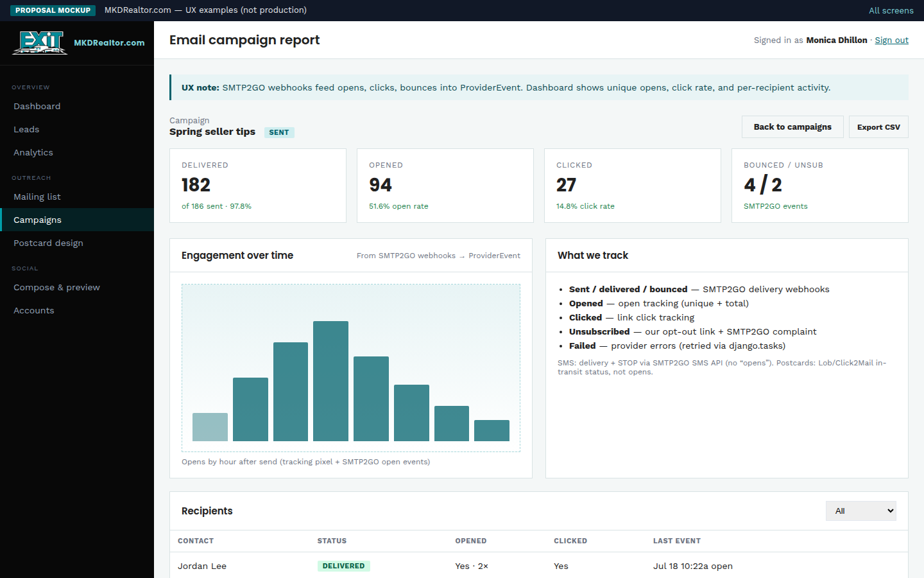
Task: Select the Delivered 182 stat card
Action: coord(258,186)
